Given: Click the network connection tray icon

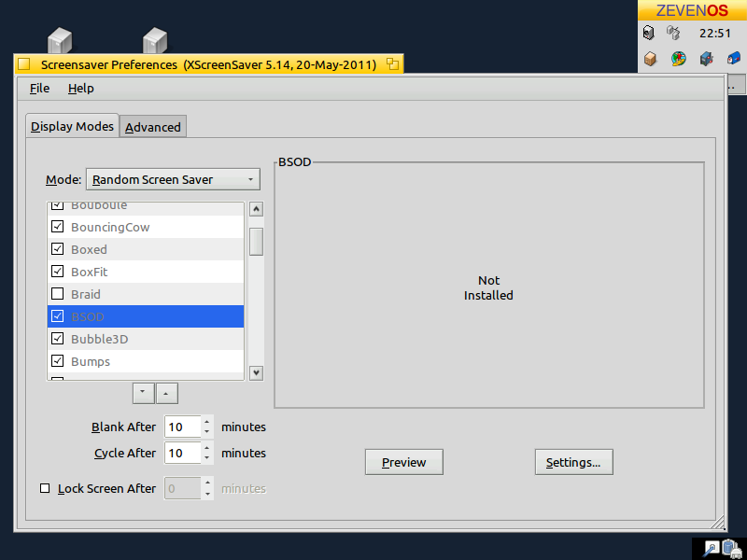Looking at the screenshot, I should click(673, 33).
